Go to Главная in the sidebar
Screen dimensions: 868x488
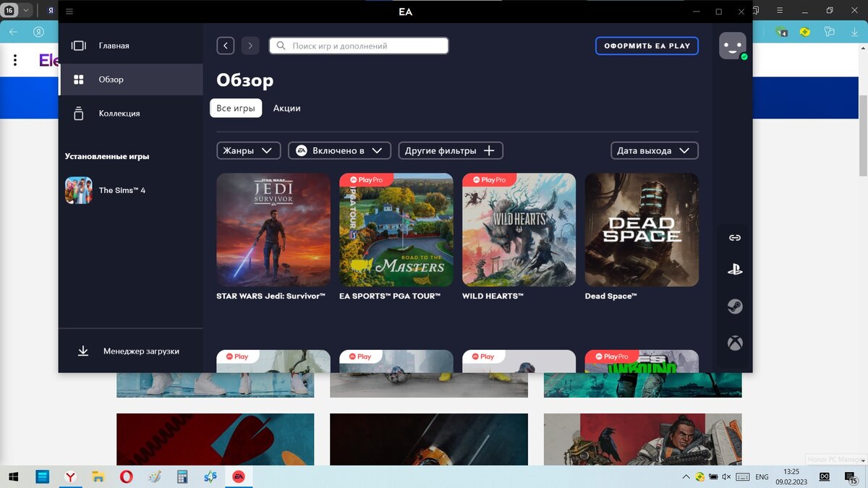coord(131,46)
